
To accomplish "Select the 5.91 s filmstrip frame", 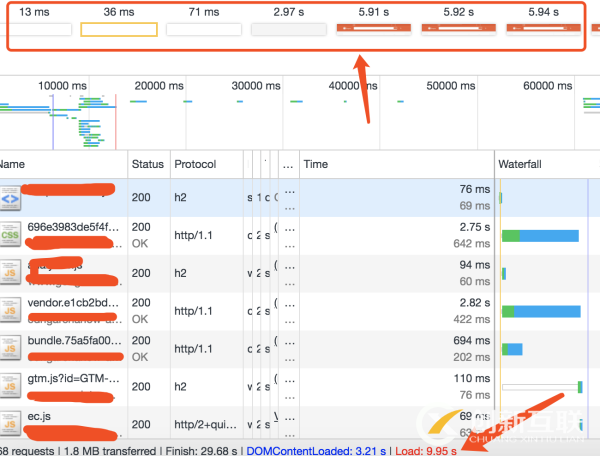I will coord(373,29).
